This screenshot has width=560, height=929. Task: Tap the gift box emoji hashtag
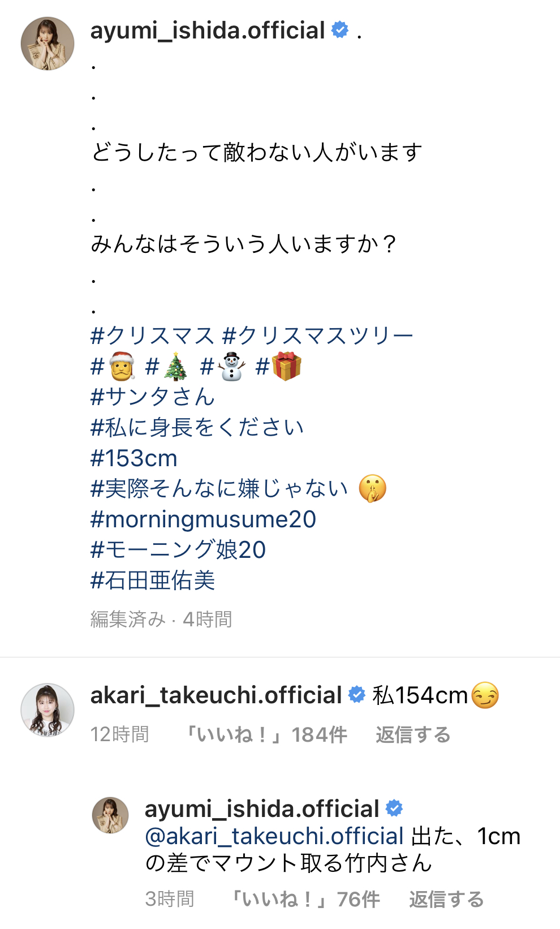pos(279,366)
